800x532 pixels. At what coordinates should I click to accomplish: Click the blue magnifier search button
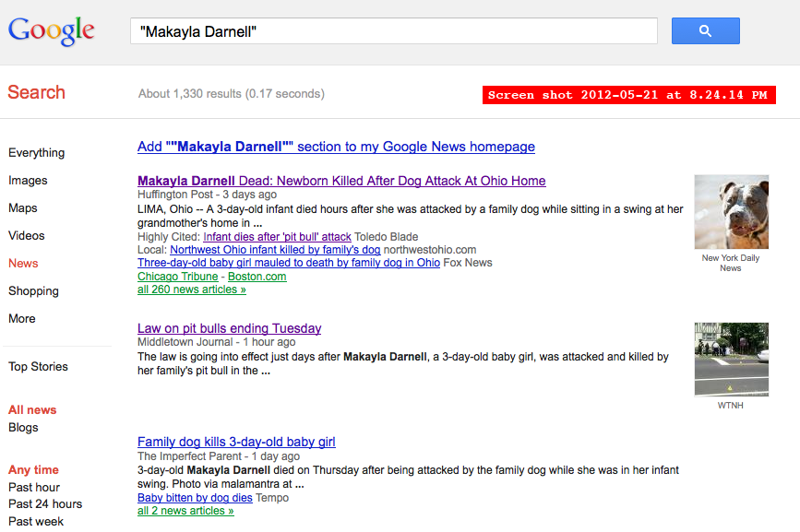tap(705, 31)
